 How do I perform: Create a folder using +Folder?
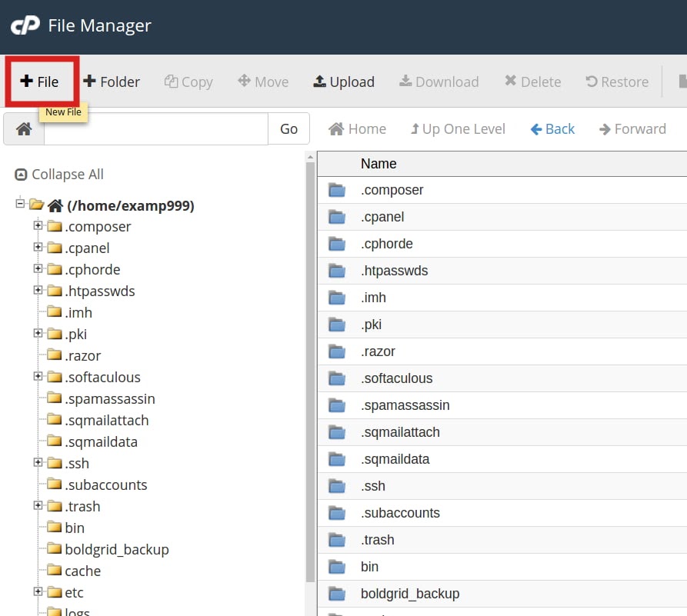[x=112, y=81]
